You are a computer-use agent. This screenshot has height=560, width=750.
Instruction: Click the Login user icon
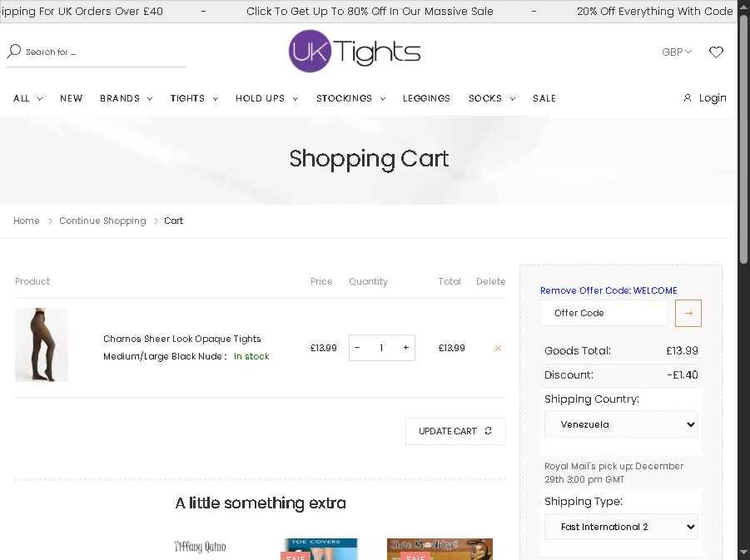coord(688,98)
